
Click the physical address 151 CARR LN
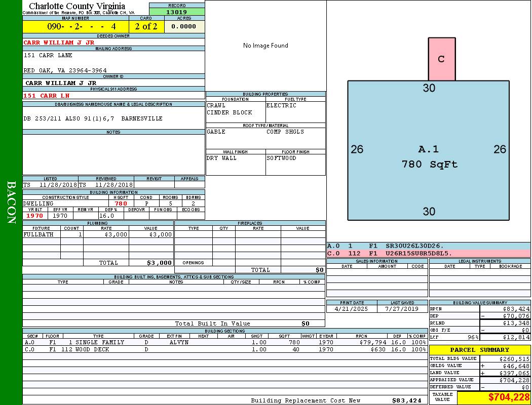47,96
